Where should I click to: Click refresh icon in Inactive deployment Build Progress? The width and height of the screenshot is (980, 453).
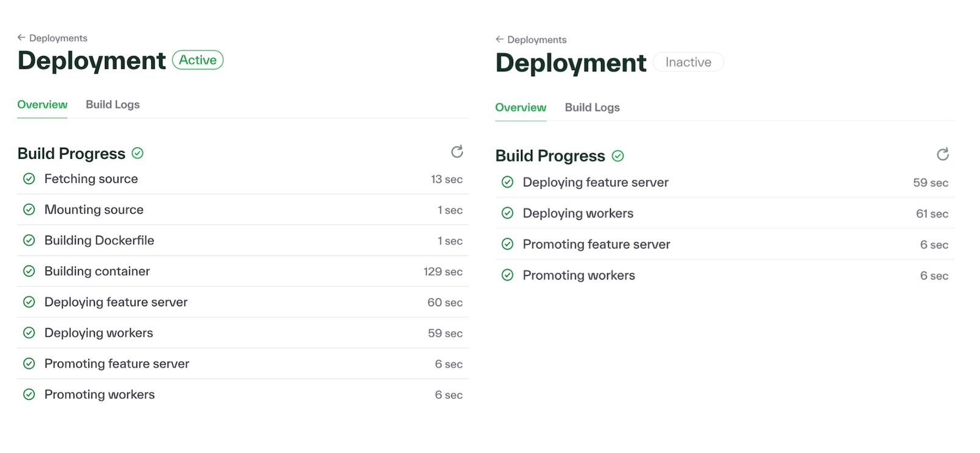[x=943, y=155]
